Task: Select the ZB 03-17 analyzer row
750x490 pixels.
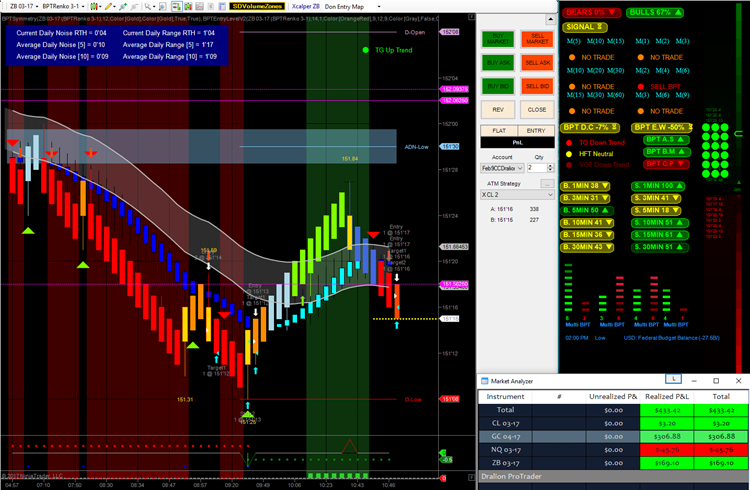Action: (613, 463)
